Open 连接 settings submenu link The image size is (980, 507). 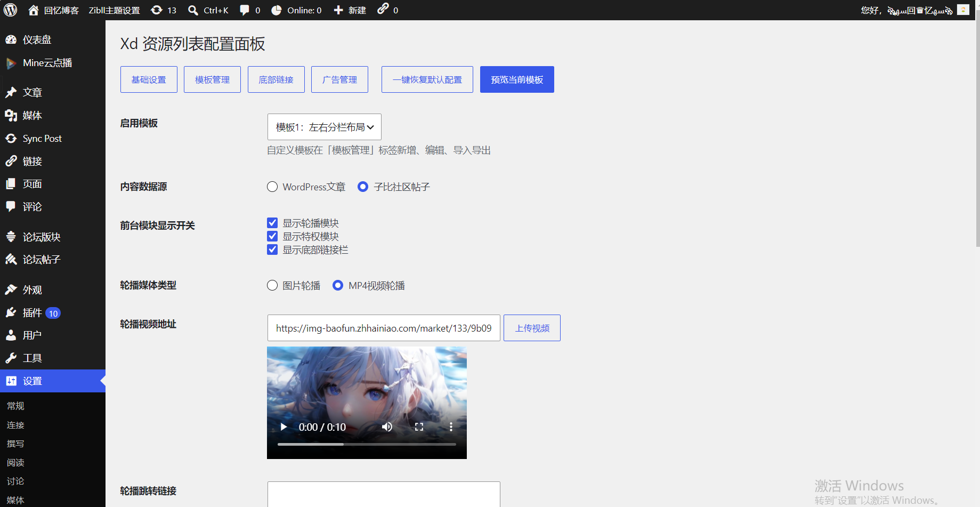point(15,425)
